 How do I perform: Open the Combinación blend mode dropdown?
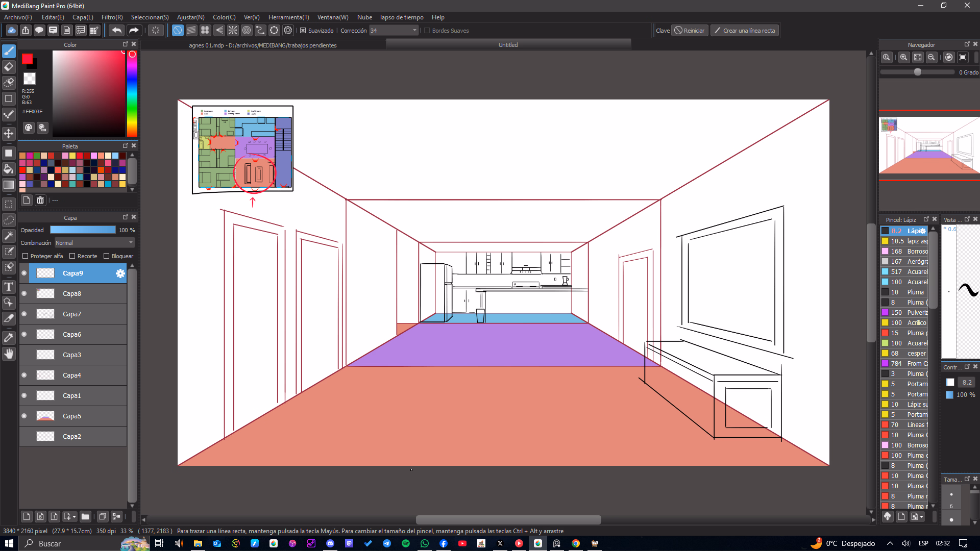pyautogui.click(x=94, y=243)
